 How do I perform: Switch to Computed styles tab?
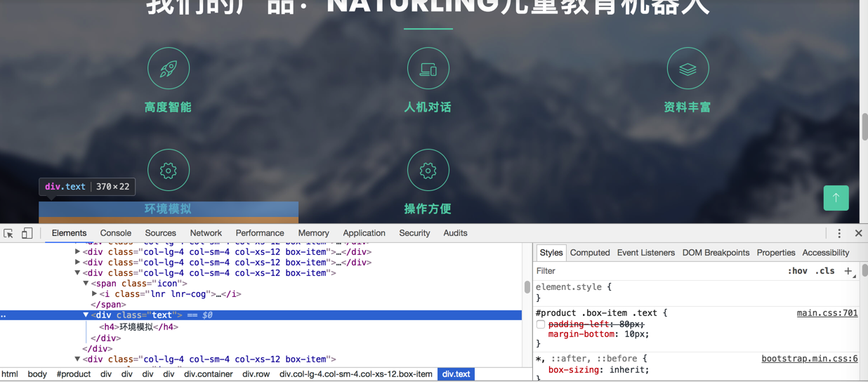click(590, 253)
